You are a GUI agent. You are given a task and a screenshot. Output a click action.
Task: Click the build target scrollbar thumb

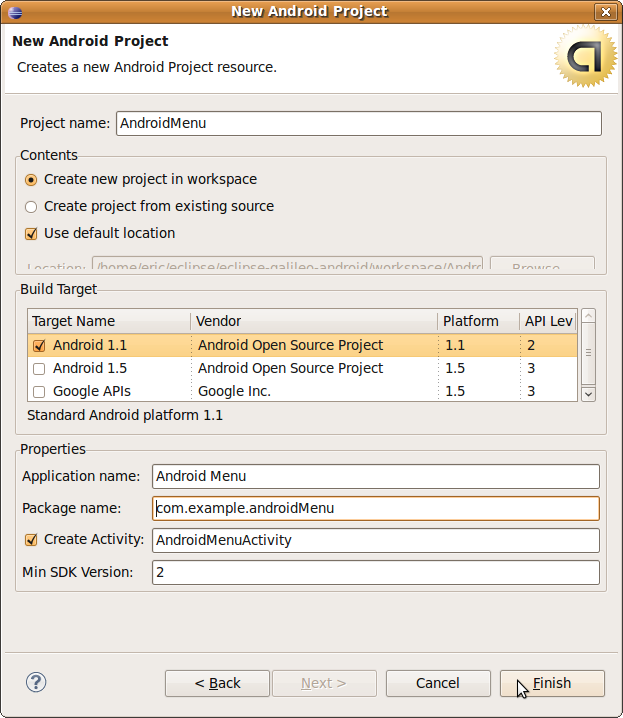pos(588,353)
